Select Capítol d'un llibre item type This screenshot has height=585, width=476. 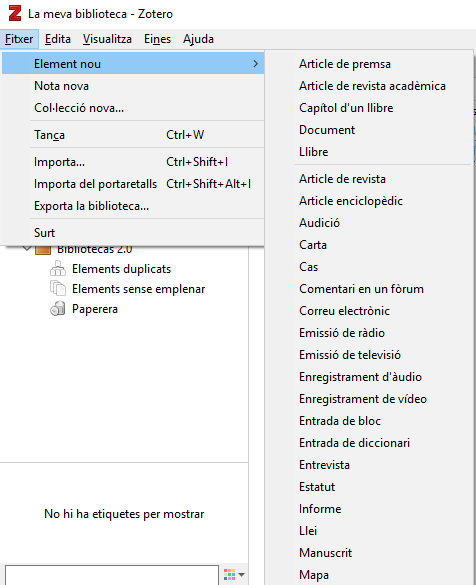click(369, 108)
